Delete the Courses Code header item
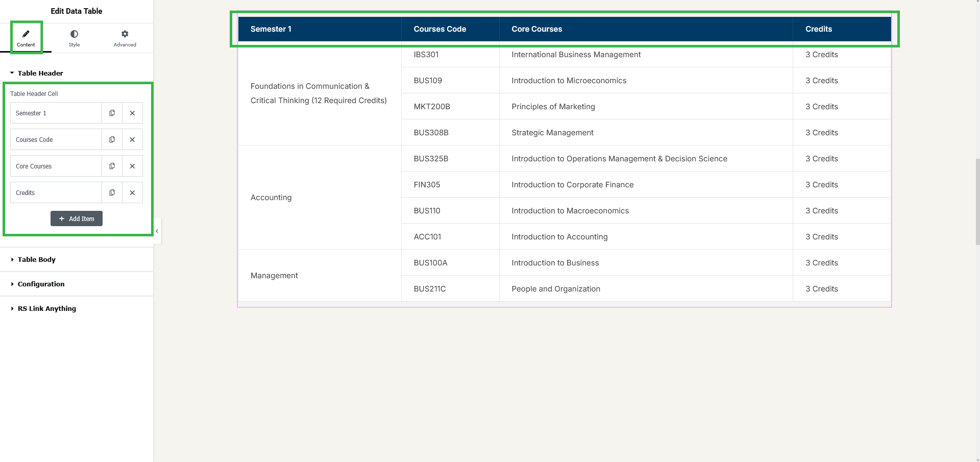The image size is (980, 462). (x=132, y=139)
